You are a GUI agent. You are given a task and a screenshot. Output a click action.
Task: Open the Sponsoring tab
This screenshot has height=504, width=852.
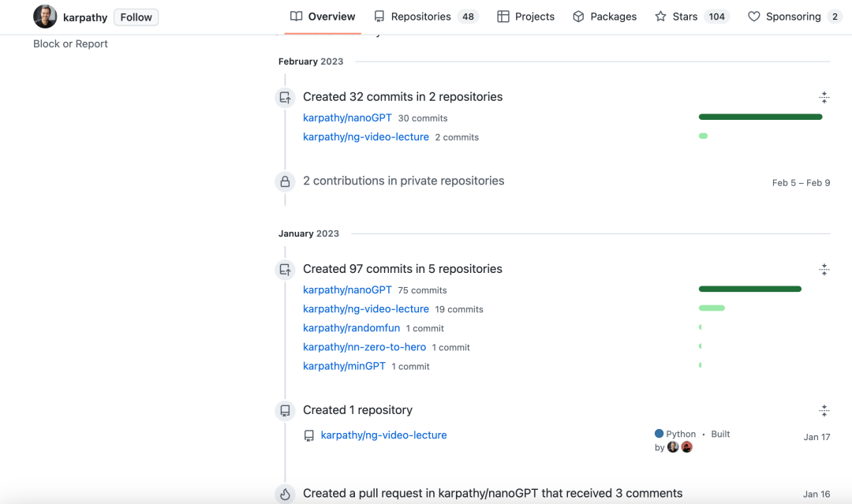coord(794,17)
